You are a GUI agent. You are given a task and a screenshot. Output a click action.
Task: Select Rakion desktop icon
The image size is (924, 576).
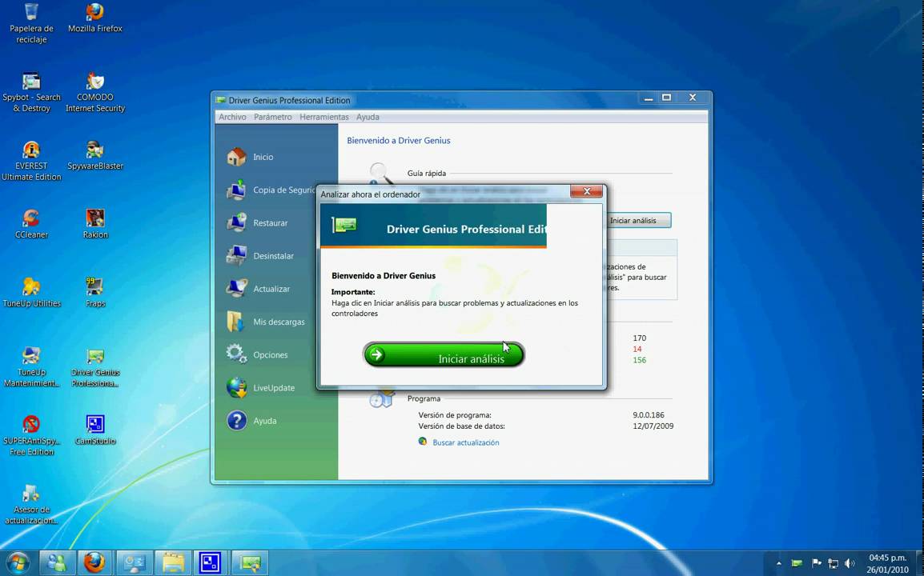[94, 224]
